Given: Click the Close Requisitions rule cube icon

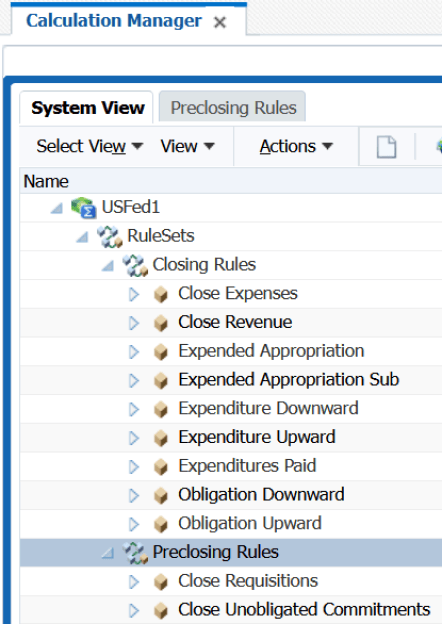Looking at the screenshot, I should [161, 582].
